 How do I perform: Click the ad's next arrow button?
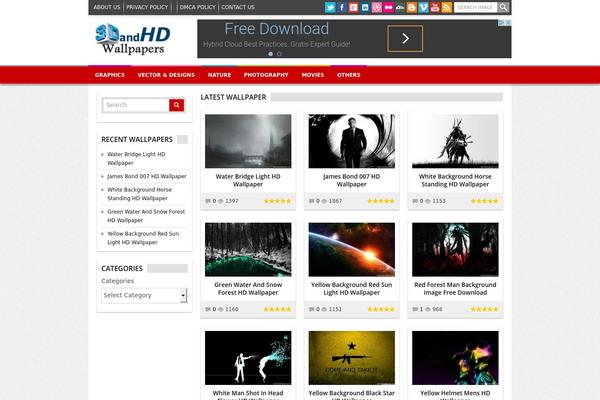[405, 38]
